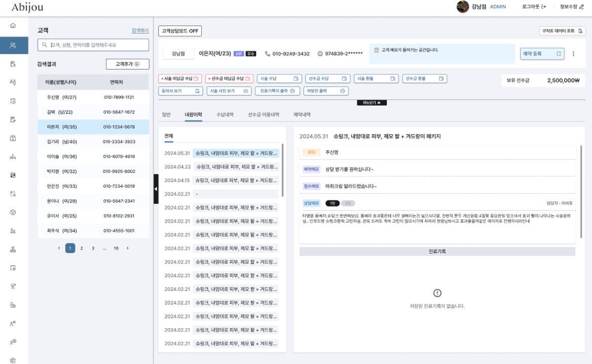
Task: Open the 진료기록 bar
Action: pos(437,252)
